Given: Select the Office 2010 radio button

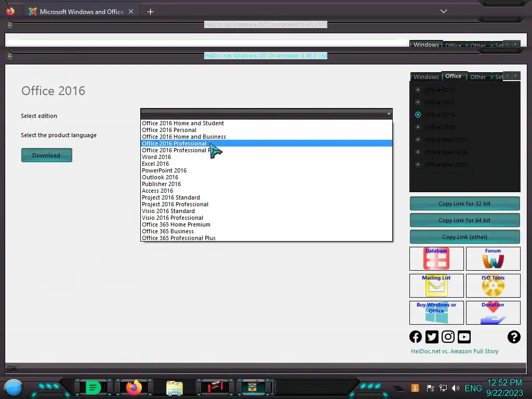Looking at the screenshot, I should coord(418,89).
